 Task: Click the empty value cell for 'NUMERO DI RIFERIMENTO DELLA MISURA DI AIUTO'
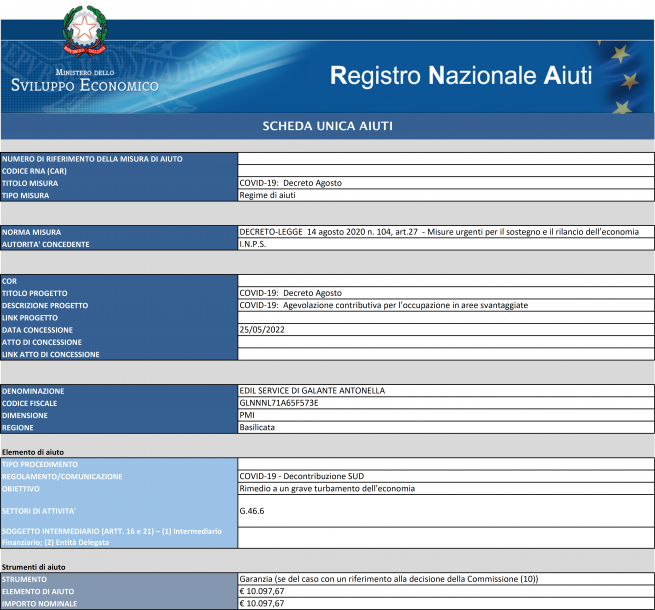point(446,158)
